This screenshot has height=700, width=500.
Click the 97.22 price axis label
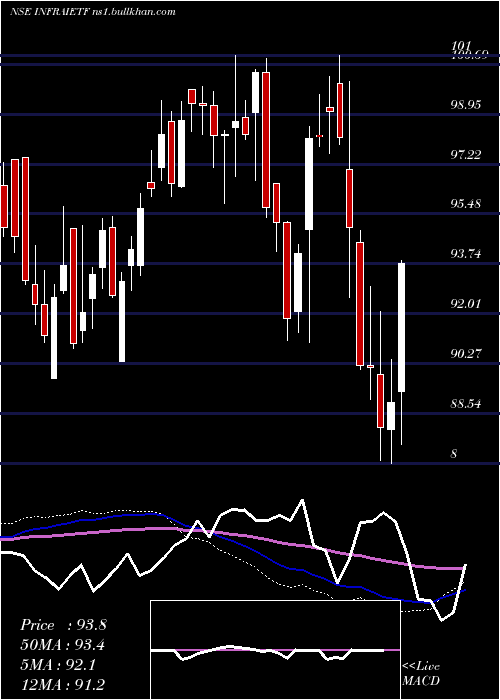[467, 155]
